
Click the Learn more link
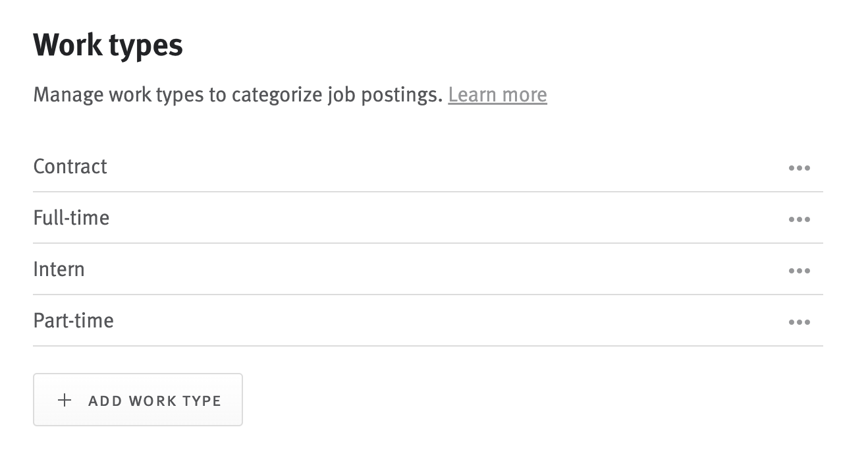(497, 94)
